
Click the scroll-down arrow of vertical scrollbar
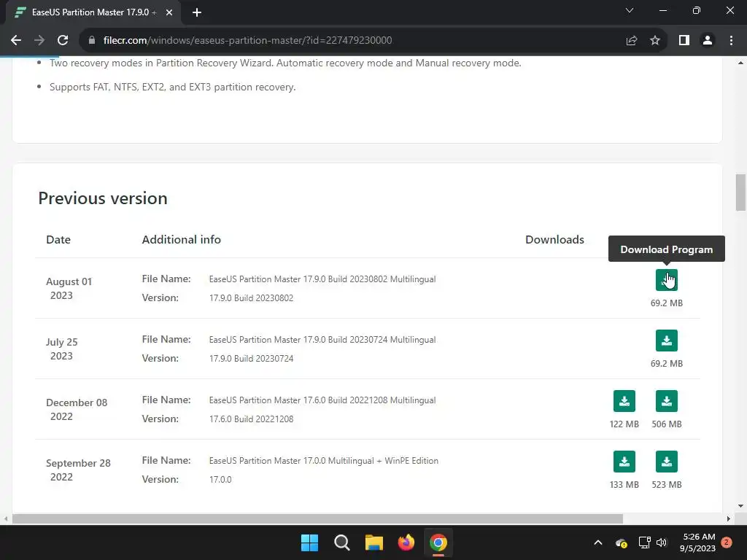(740, 506)
